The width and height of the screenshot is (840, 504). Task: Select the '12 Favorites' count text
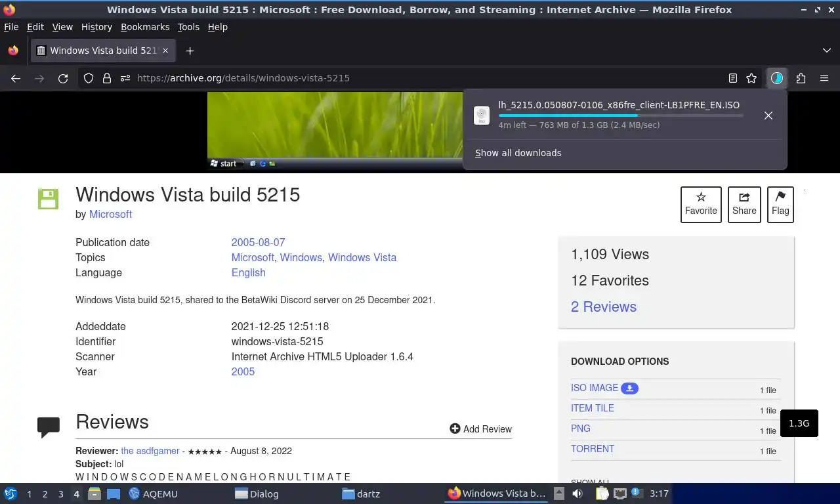pyautogui.click(x=610, y=280)
